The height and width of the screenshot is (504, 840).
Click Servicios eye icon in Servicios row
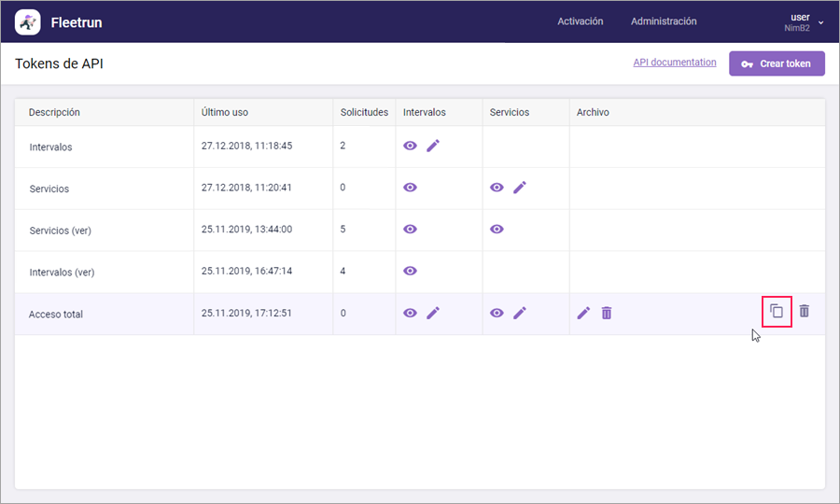pyautogui.click(x=497, y=188)
